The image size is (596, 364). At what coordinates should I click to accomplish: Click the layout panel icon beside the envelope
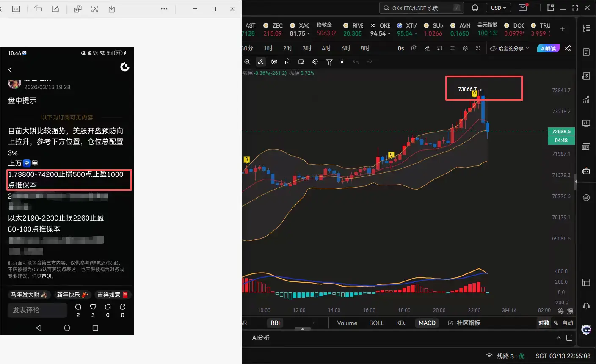550,8
